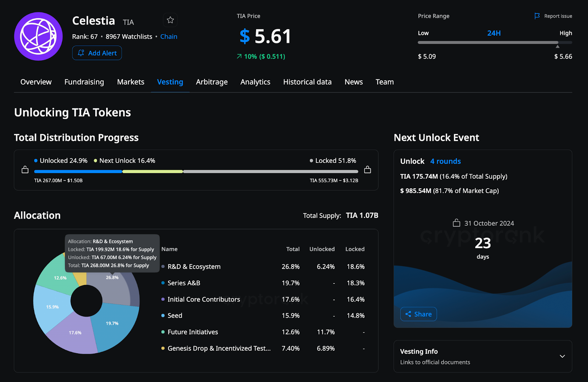The width and height of the screenshot is (588, 382).
Task: Open the Markets tab
Action: pos(130,82)
